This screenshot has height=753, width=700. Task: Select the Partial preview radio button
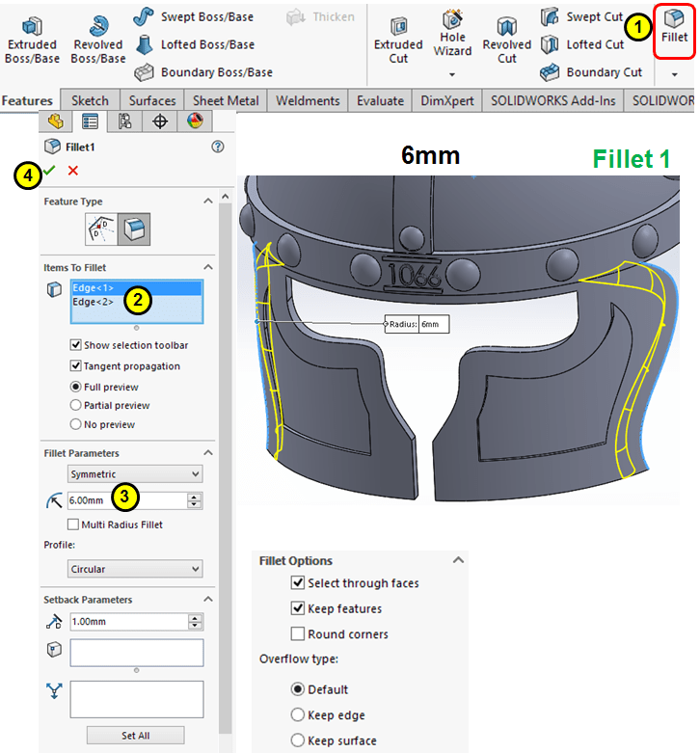76,405
